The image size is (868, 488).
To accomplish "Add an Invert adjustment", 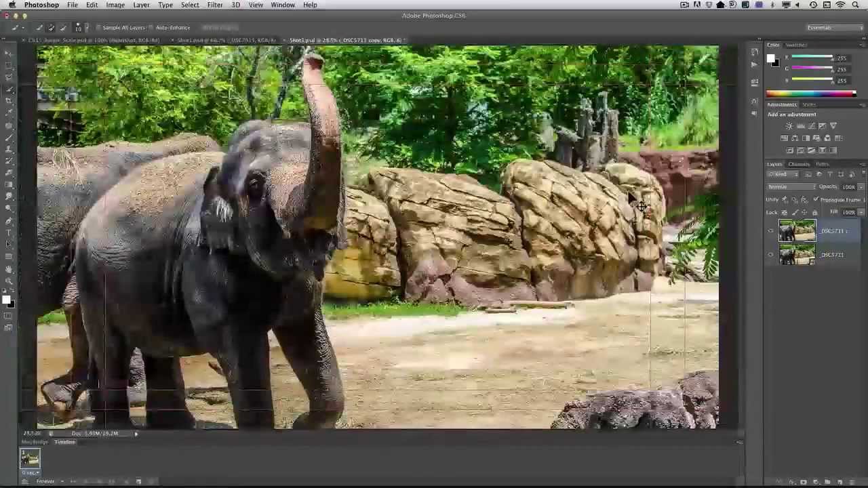I will click(789, 150).
